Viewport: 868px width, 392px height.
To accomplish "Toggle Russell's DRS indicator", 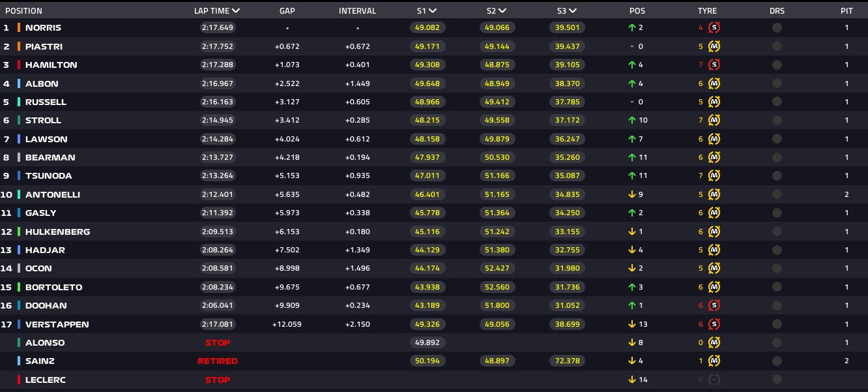I will [x=777, y=102].
